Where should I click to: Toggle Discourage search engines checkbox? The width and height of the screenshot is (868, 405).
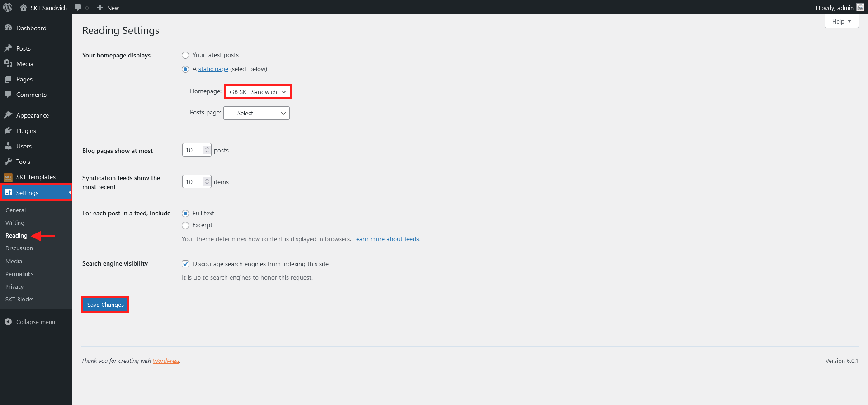[185, 264]
